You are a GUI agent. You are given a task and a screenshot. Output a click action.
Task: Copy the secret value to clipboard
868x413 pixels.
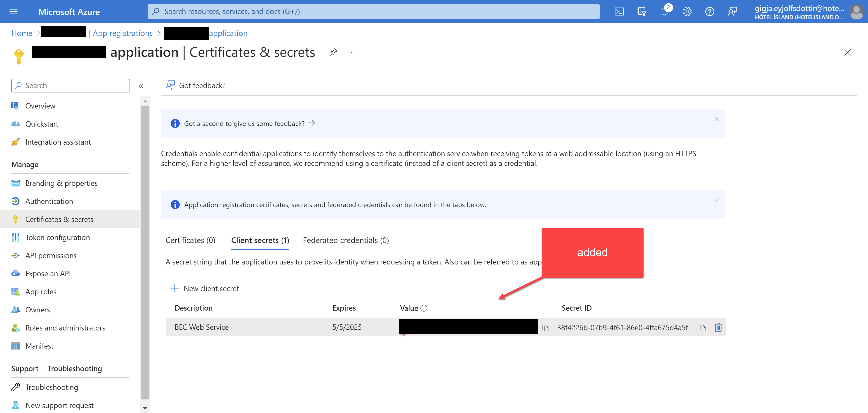coord(545,328)
